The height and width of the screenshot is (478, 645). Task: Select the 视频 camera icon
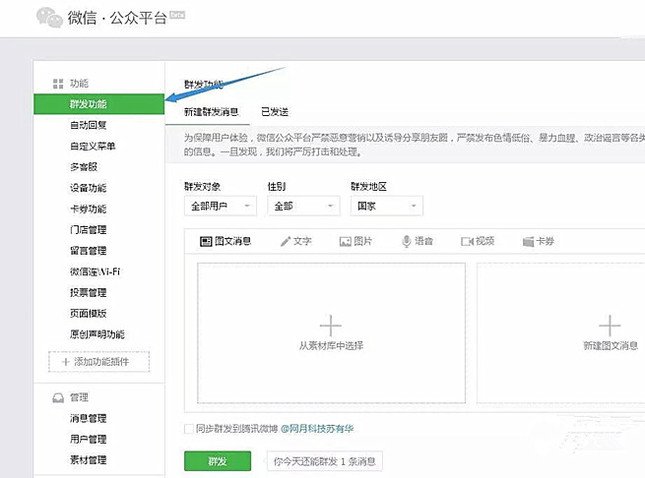(467, 241)
